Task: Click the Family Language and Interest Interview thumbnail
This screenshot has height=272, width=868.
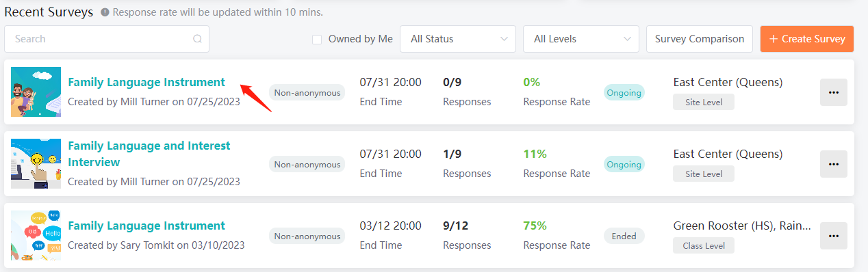Action: coord(36,163)
